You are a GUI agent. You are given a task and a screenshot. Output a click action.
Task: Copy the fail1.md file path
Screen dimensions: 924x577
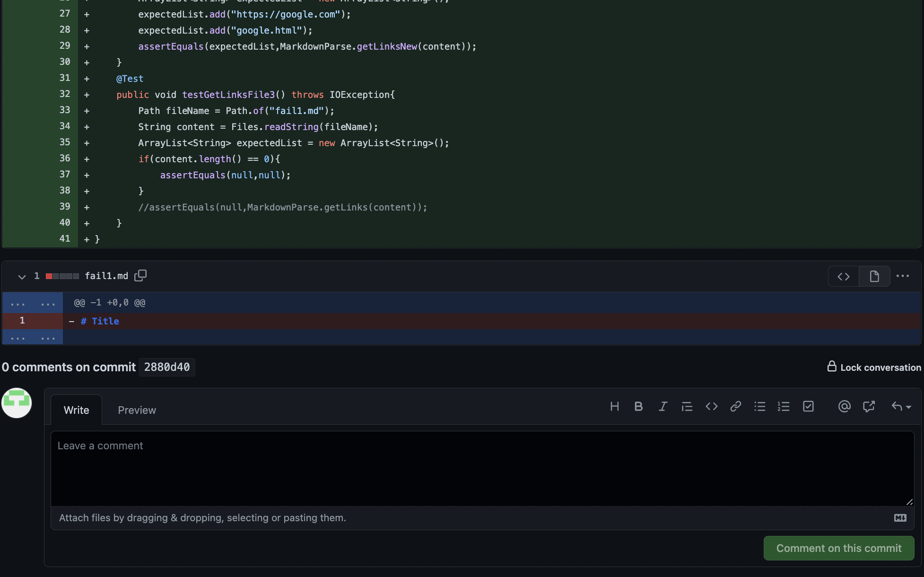point(140,276)
